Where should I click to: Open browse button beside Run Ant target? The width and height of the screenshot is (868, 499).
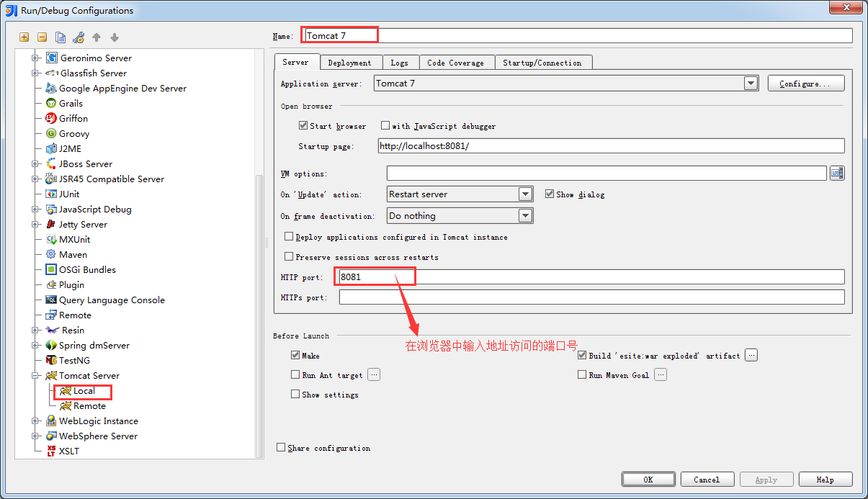point(374,374)
